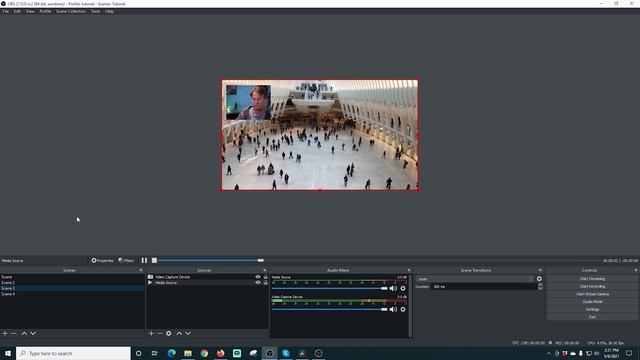
Task: Open the Tools menu
Action: coord(96,11)
